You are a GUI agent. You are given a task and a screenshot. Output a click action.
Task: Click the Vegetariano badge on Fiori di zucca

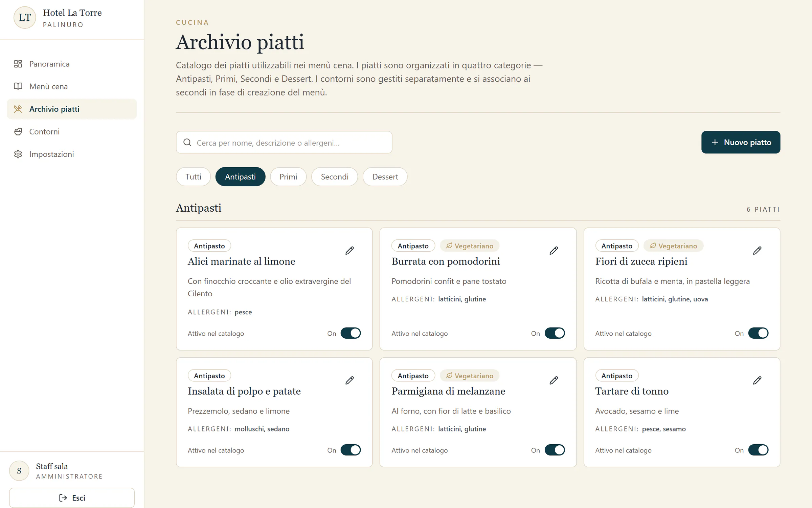[x=673, y=246]
